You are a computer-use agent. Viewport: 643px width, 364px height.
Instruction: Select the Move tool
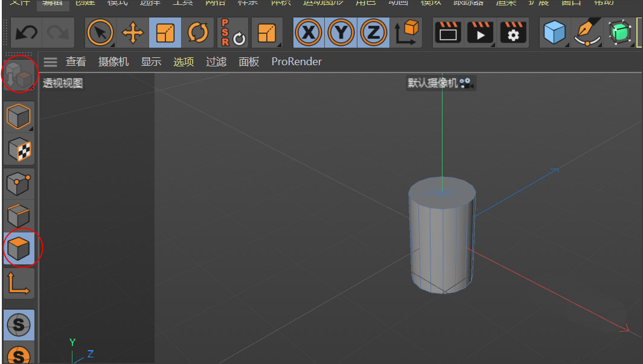pos(132,34)
